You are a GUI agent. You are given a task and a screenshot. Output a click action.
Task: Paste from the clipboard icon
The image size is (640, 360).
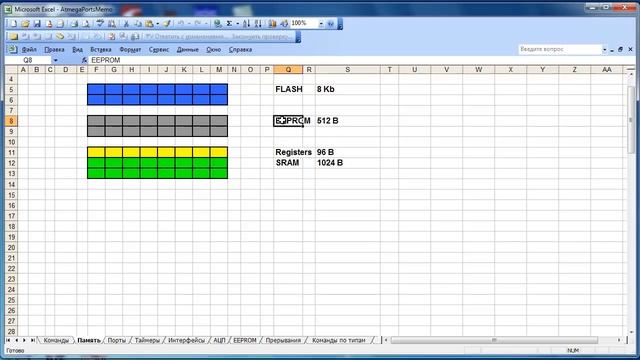(149, 24)
